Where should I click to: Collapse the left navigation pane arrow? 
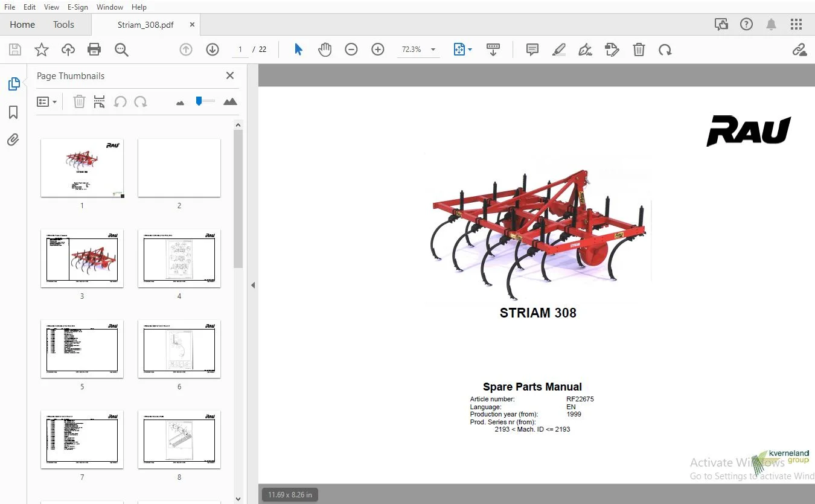[x=253, y=285]
